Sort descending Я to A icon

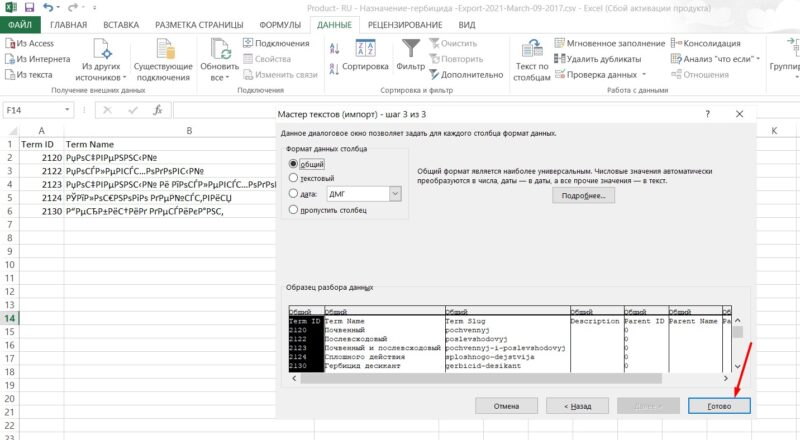point(334,69)
